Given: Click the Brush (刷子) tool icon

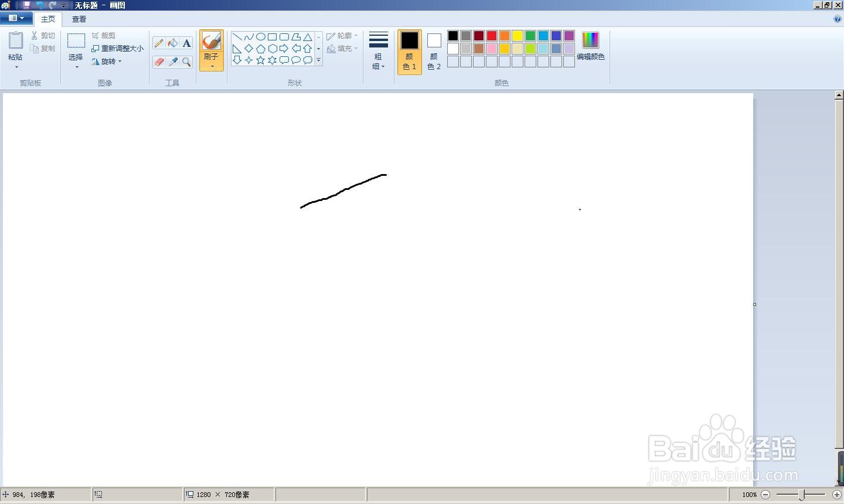Looking at the screenshot, I should tap(212, 41).
